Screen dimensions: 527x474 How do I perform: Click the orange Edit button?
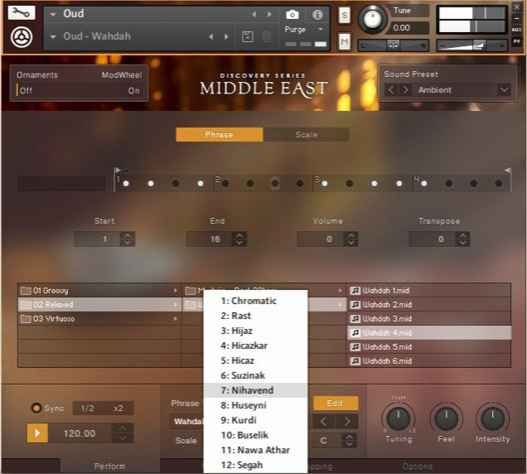pos(335,403)
